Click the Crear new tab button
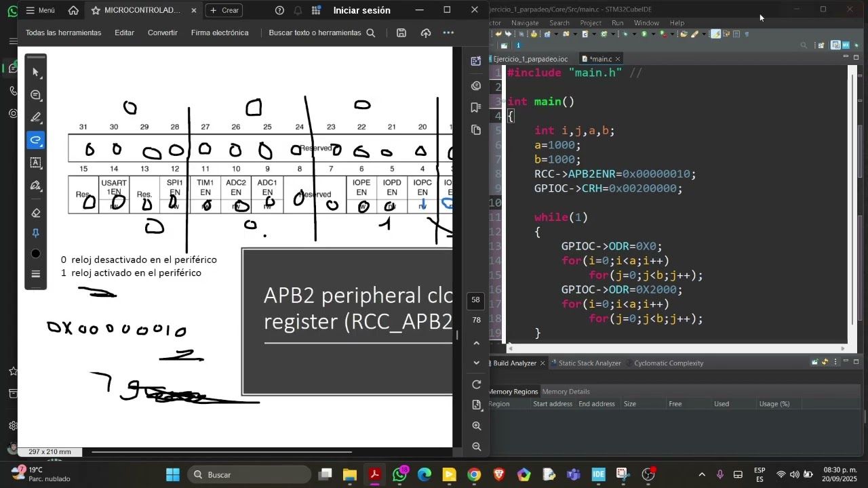The image size is (868, 488). tap(224, 10)
